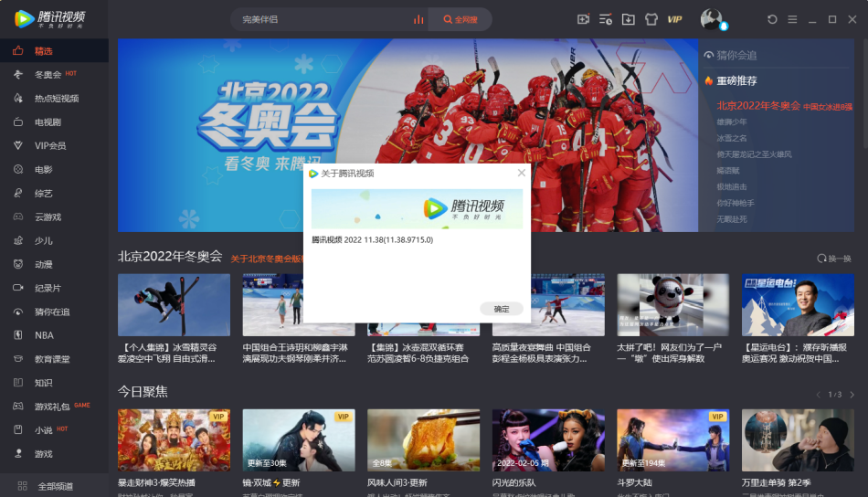Click the 北京2022年冬奥会 section title
Image resolution: width=868 pixels, height=497 pixels.
[x=170, y=256]
